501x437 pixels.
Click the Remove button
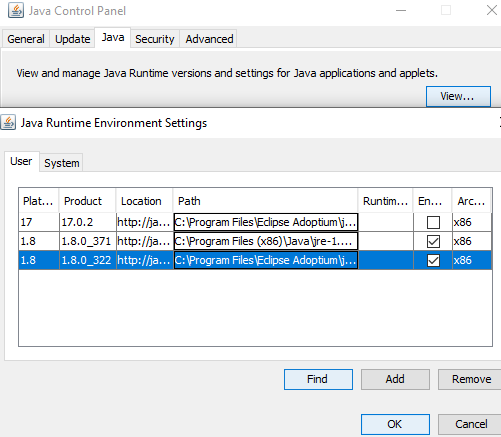point(471,379)
